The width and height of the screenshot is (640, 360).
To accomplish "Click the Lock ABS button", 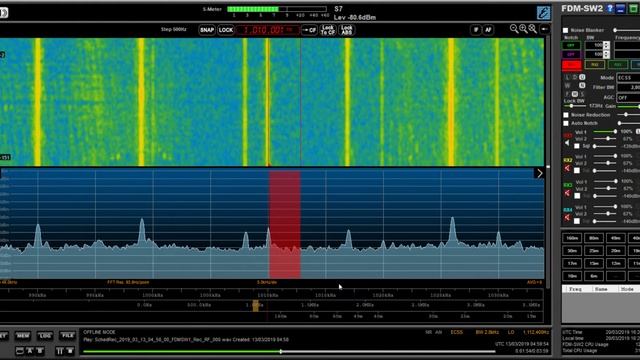I will point(347,30).
